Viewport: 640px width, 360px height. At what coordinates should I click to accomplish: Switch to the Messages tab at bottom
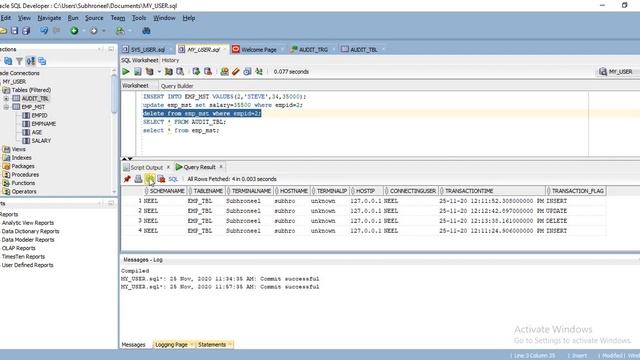[x=133, y=345]
